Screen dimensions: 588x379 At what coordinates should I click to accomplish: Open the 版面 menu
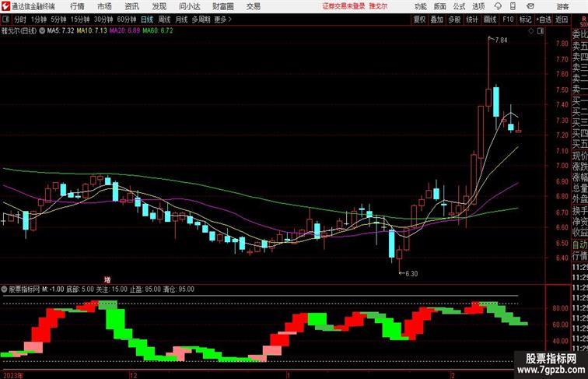[440, 6]
